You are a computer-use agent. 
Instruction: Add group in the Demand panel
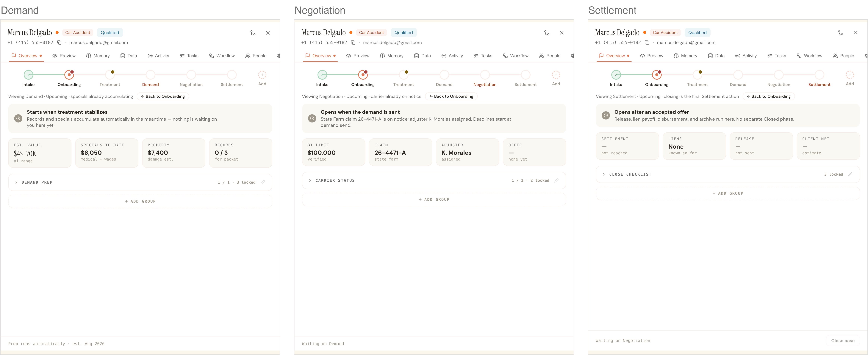coord(140,201)
